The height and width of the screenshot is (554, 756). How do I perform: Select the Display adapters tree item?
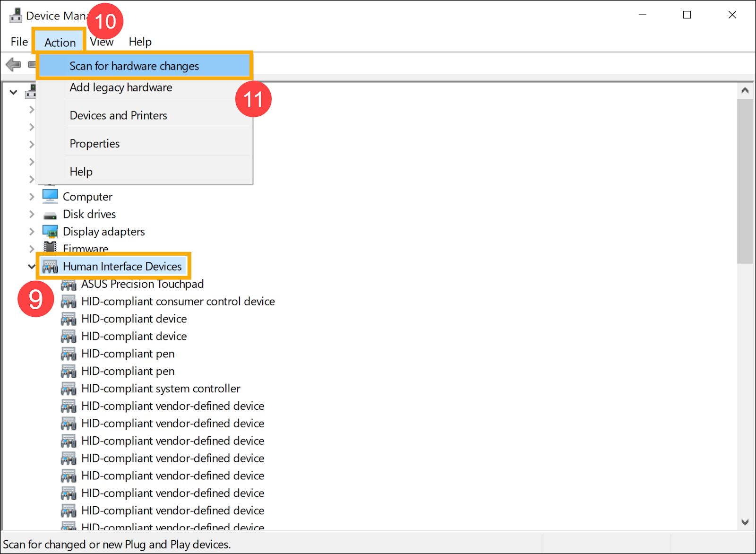click(x=104, y=232)
